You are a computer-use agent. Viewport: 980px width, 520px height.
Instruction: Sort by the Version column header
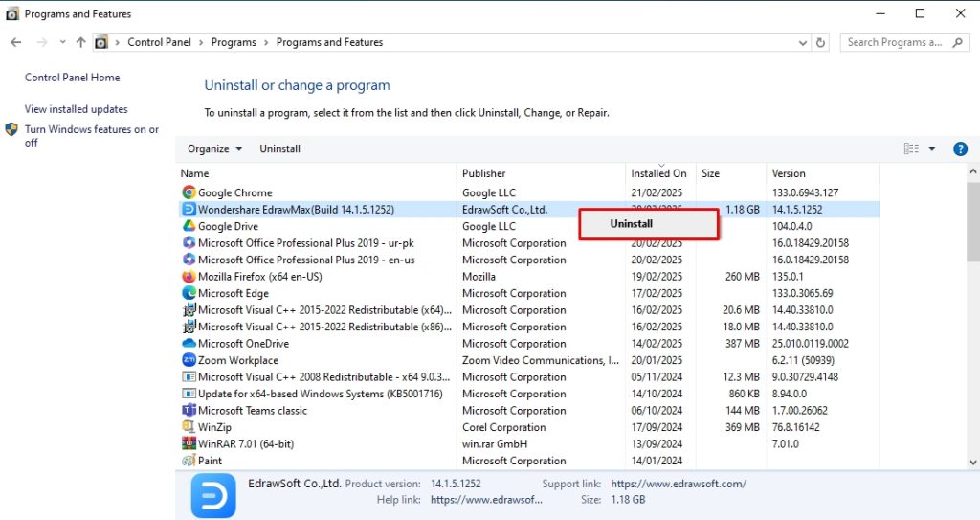coord(789,173)
